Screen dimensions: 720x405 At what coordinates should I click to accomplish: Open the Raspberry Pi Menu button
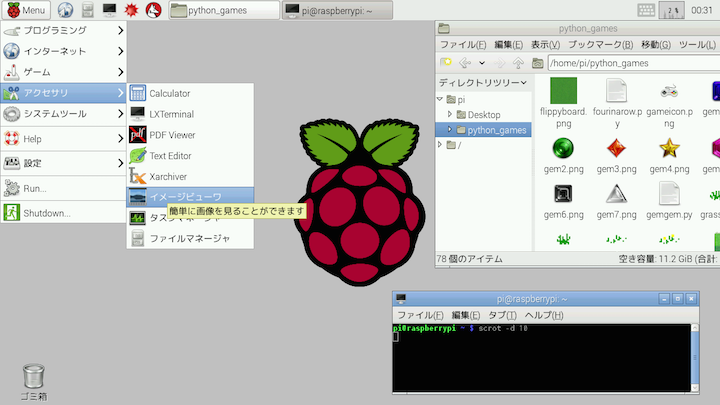pos(26,10)
